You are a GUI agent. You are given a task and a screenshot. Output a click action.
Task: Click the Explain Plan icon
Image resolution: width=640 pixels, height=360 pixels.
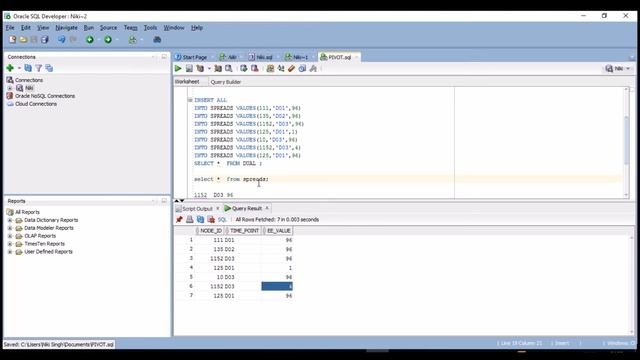click(x=200, y=69)
